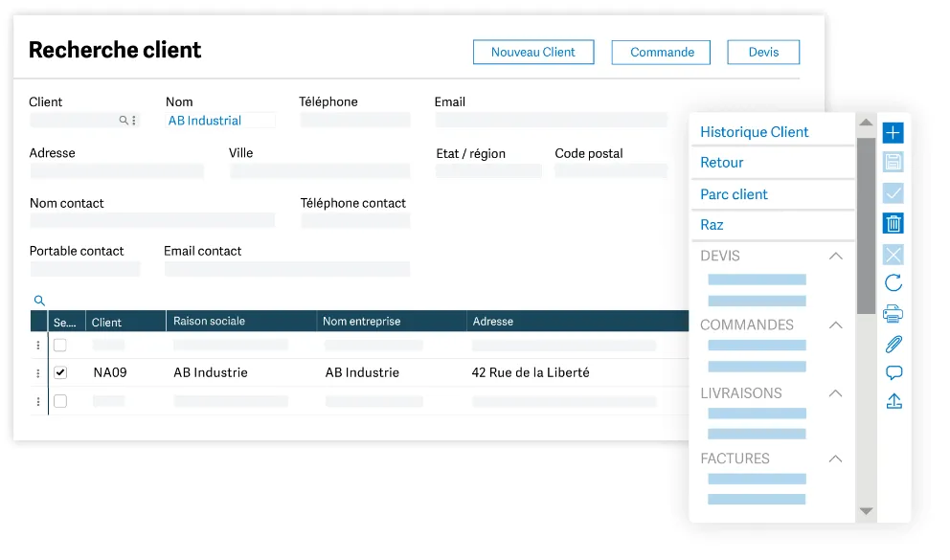
Task: Click the Nom entreprise column header
Action: coord(392,321)
